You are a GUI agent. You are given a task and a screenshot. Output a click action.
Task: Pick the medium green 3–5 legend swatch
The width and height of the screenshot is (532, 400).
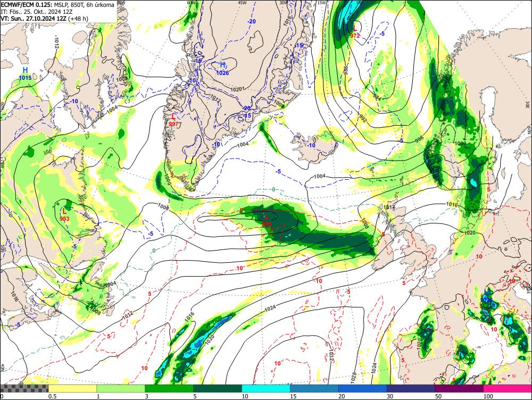tap(169, 388)
